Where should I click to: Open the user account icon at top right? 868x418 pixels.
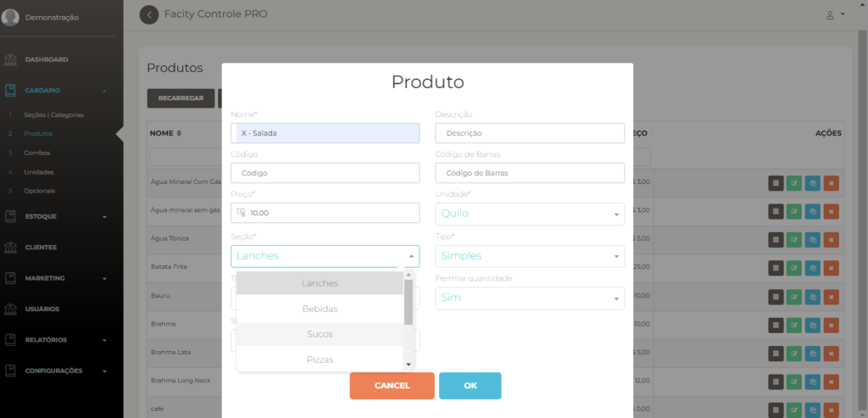830,15
